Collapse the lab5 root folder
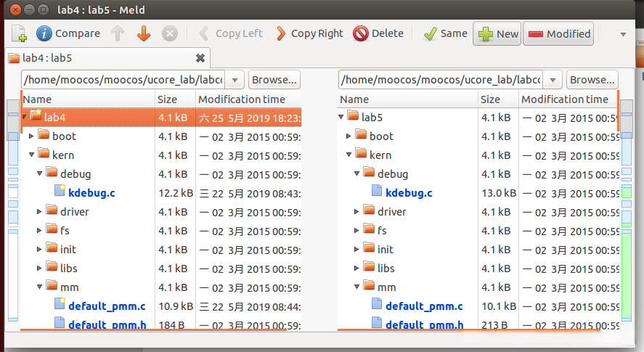 (x=341, y=117)
